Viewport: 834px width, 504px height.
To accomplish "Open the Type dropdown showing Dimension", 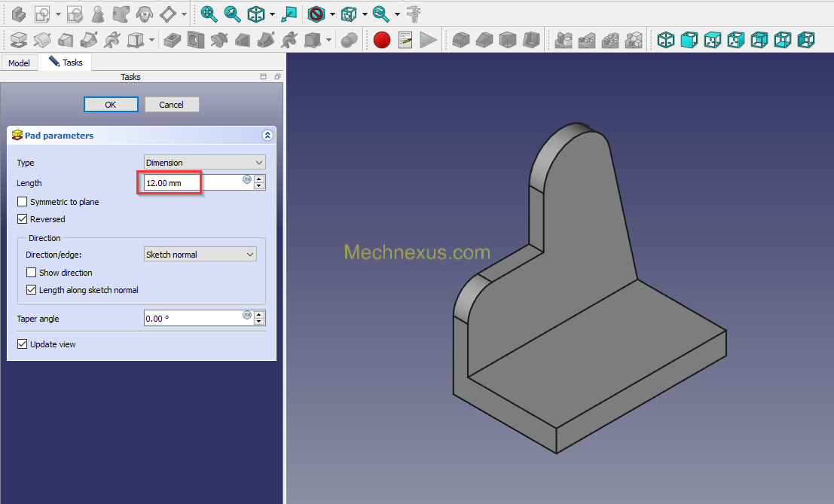I will pyautogui.click(x=205, y=163).
